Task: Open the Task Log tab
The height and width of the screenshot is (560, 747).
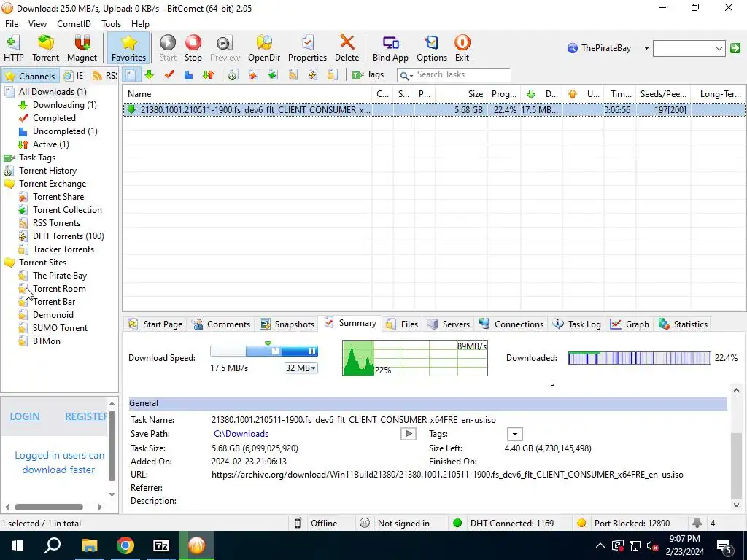Action: 577,324
